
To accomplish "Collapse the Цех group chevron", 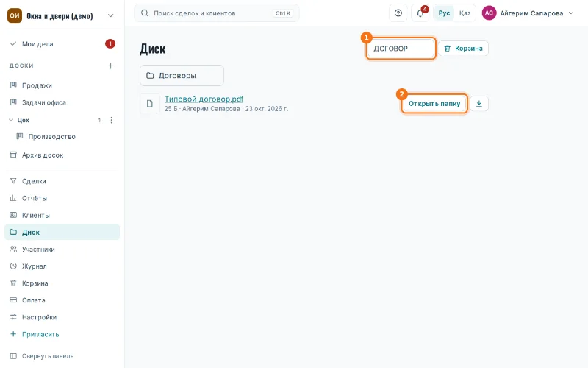I will coord(11,120).
